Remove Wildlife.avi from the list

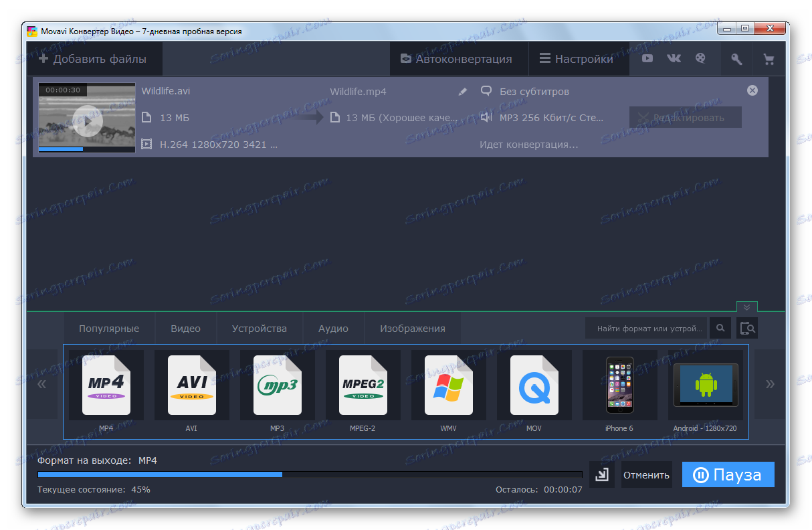coord(752,90)
